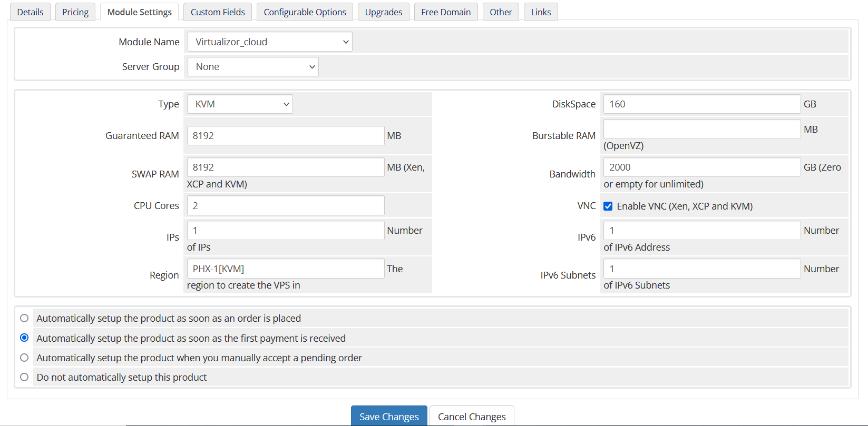Open the Type KVM dropdown

(x=240, y=104)
